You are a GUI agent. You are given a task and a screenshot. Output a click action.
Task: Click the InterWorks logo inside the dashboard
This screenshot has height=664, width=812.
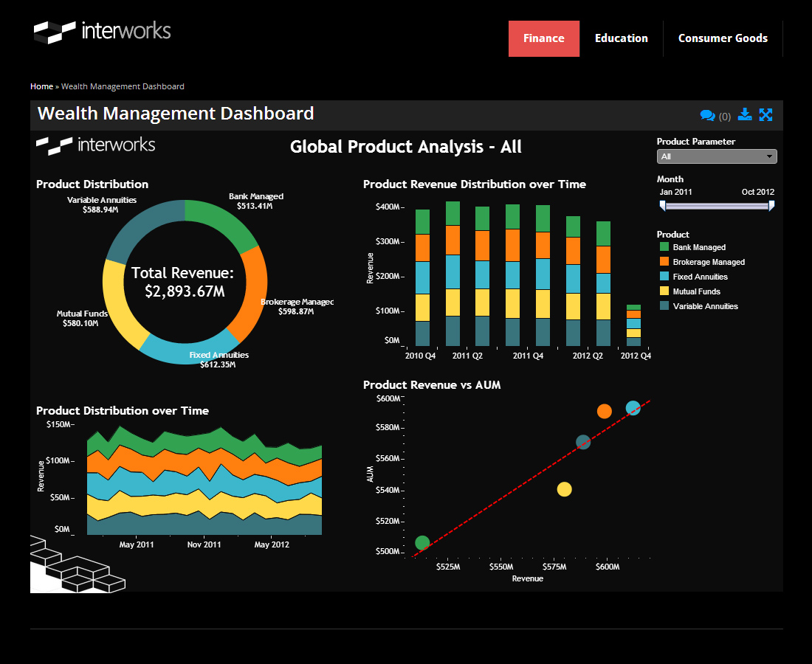pyautogui.click(x=95, y=145)
